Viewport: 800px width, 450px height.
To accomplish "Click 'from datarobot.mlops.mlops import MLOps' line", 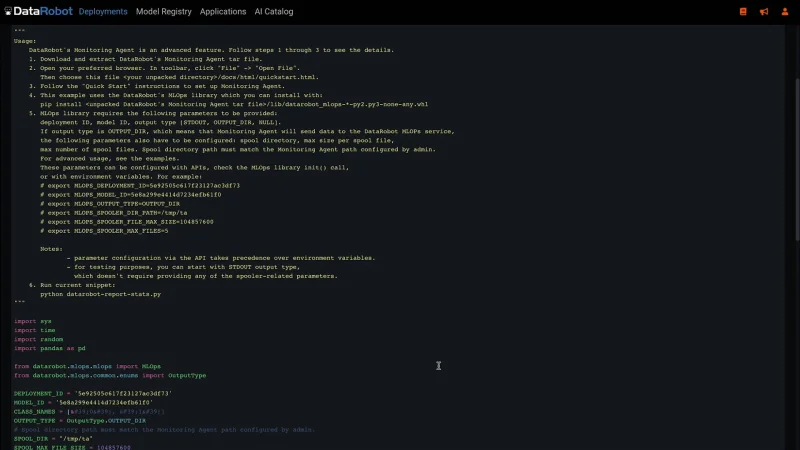I will (x=87, y=366).
